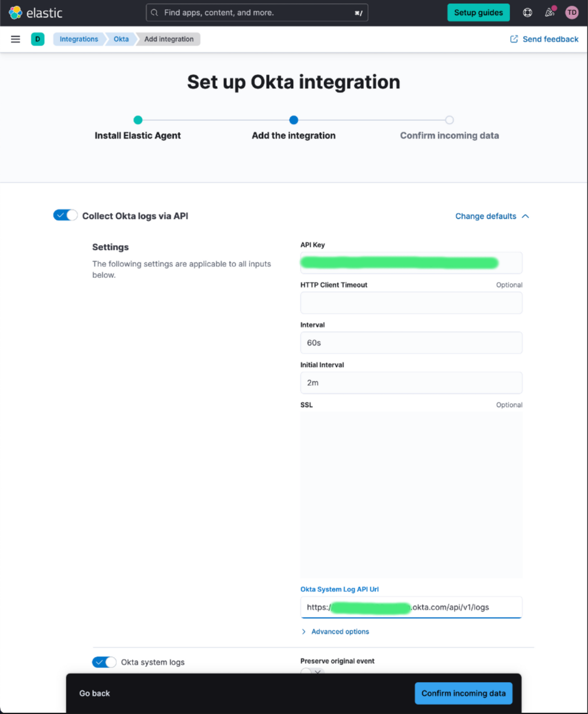Click the Confirm incoming data button
Screen dimensions: 588x714
463,693
